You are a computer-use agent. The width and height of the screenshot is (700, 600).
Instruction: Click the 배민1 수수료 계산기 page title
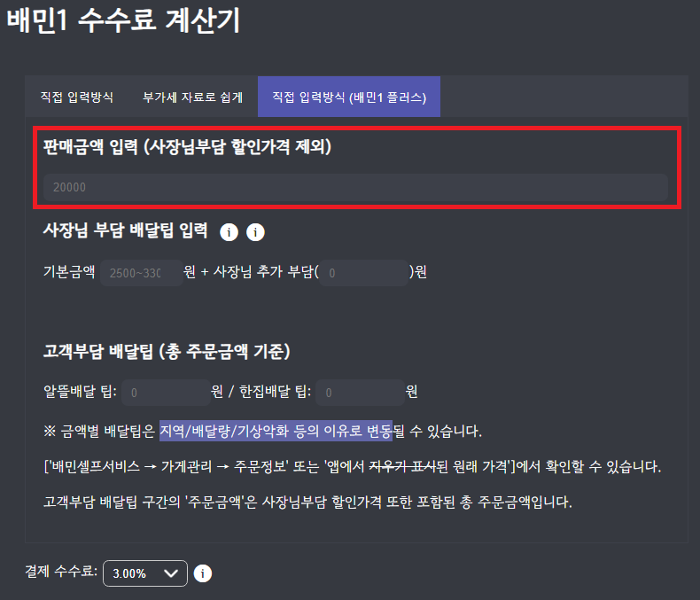(124, 20)
